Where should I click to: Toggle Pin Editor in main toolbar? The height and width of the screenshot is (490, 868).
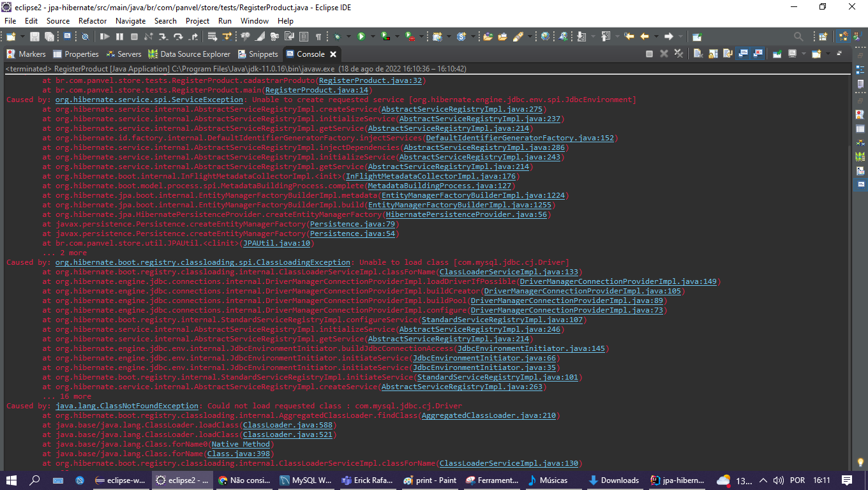pos(696,36)
